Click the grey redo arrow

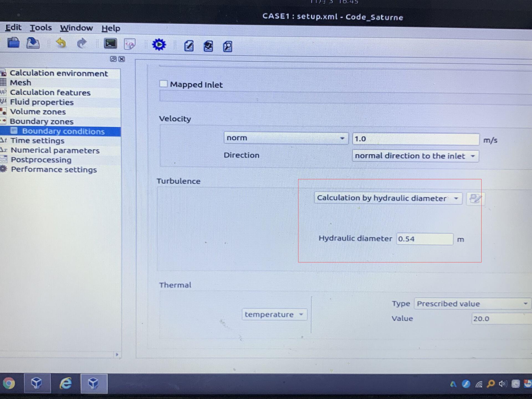81,43
